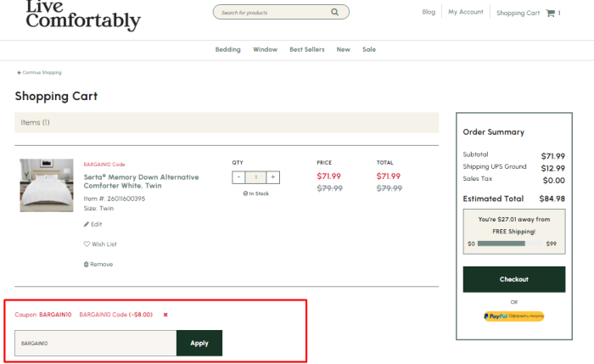This screenshot has width=594, height=364.
Task: Open the shopping cart icon in header
Action: pyautogui.click(x=550, y=14)
